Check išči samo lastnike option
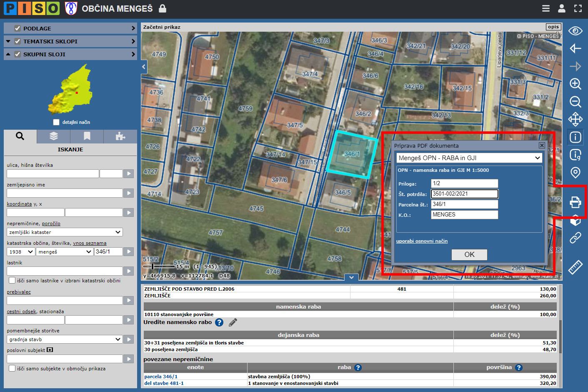The image size is (588, 392). click(x=12, y=280)
